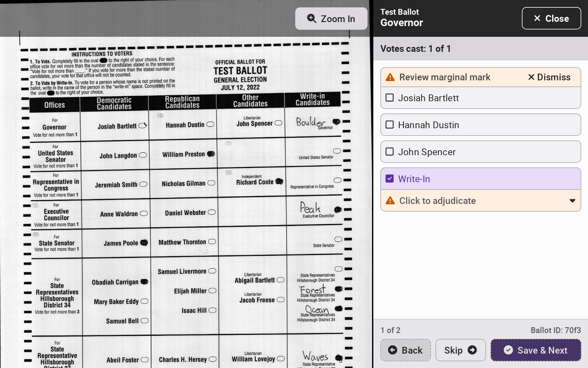Uncheck the Write-In checkbox
Image resolution: width=588 pixels, height=368 pixels.
pos(390,179)
